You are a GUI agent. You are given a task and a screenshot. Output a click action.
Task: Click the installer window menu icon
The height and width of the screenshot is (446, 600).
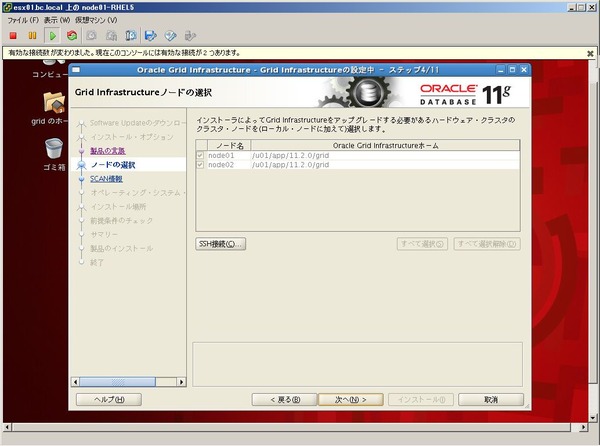(x=76, y=70)
